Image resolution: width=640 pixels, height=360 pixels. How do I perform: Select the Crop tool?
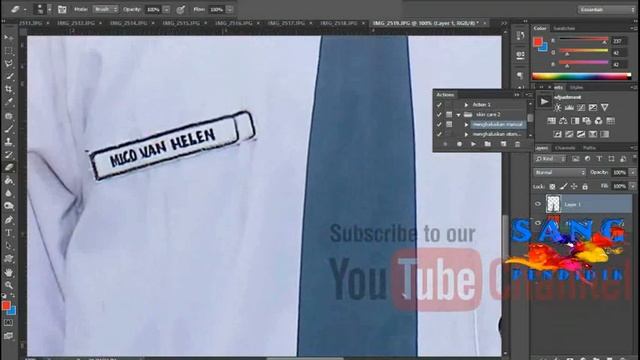coord(8,89)
